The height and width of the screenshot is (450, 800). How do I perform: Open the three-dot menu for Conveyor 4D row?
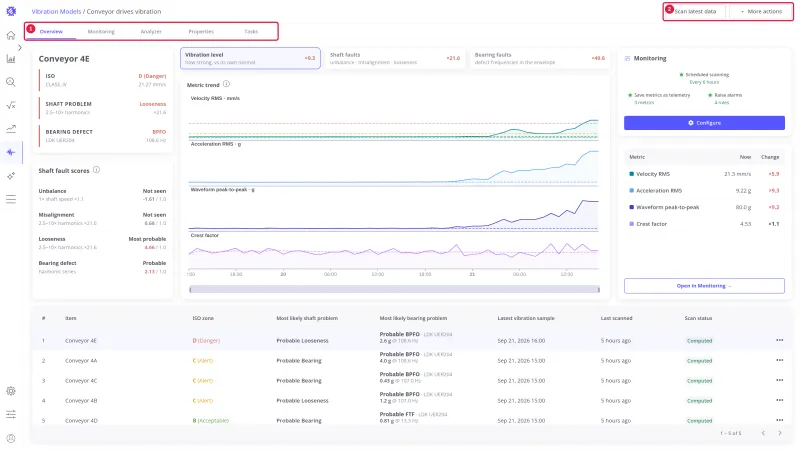779,420
